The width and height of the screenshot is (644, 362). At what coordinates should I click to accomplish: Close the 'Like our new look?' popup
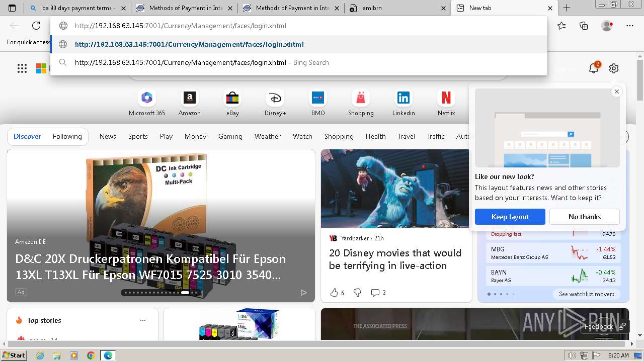617,92
